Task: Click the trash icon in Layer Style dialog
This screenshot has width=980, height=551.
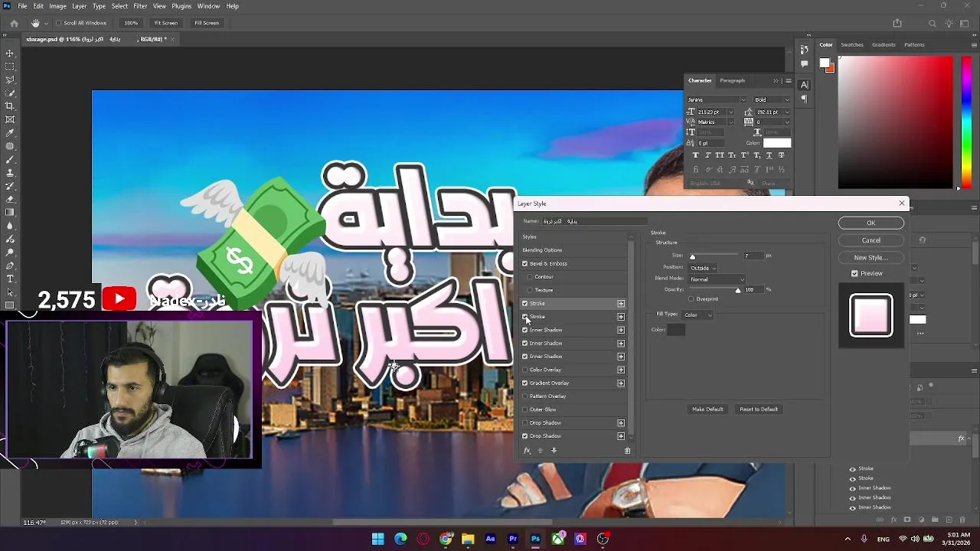Action: click(x=627, y=451)
